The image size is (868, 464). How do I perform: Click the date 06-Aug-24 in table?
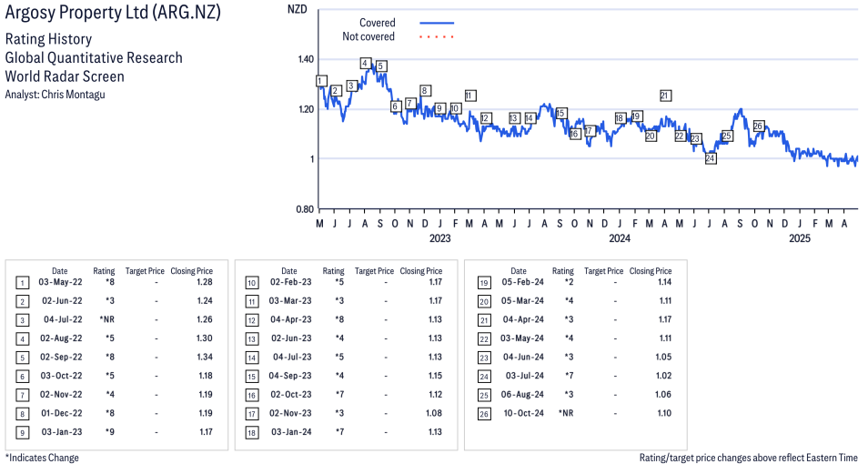coord(522,395)
